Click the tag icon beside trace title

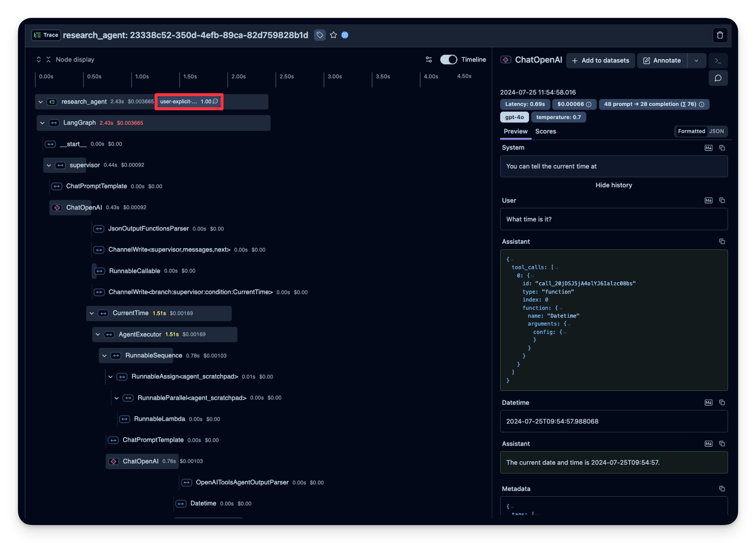pos(320,35)
